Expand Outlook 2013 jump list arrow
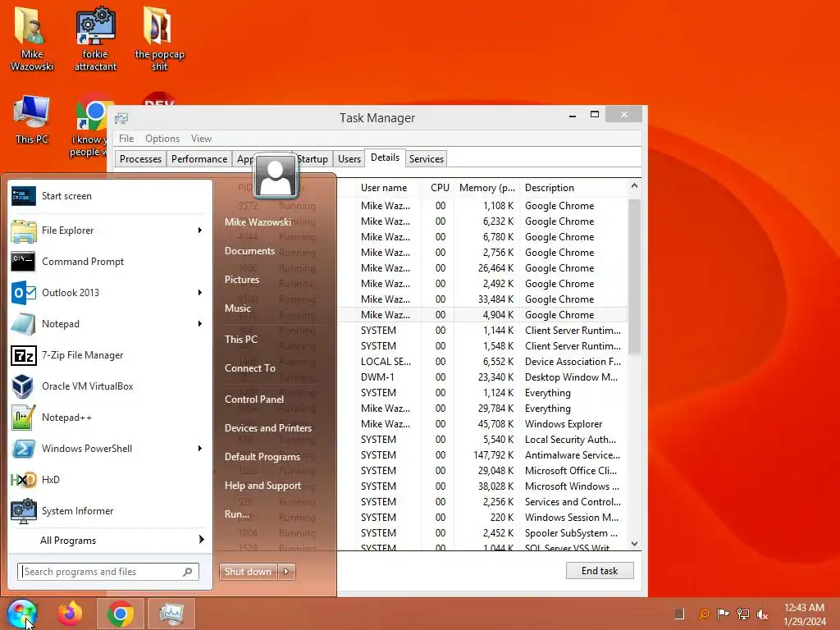 (x=200, y=293)
